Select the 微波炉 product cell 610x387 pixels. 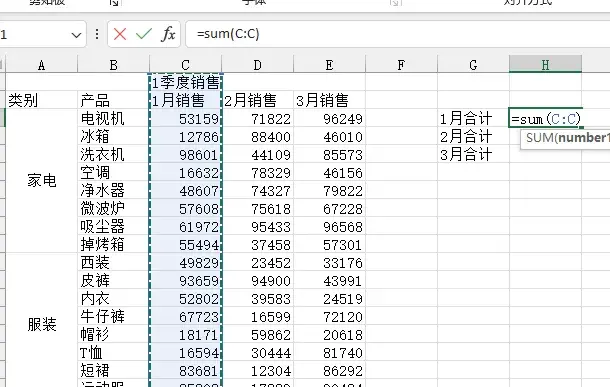113,208
